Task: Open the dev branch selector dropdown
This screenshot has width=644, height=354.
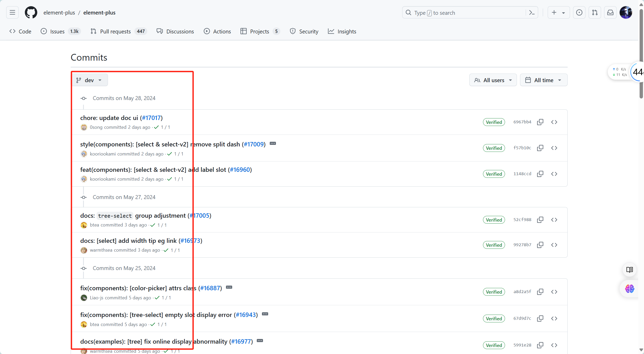Action: tap(89, 80)
